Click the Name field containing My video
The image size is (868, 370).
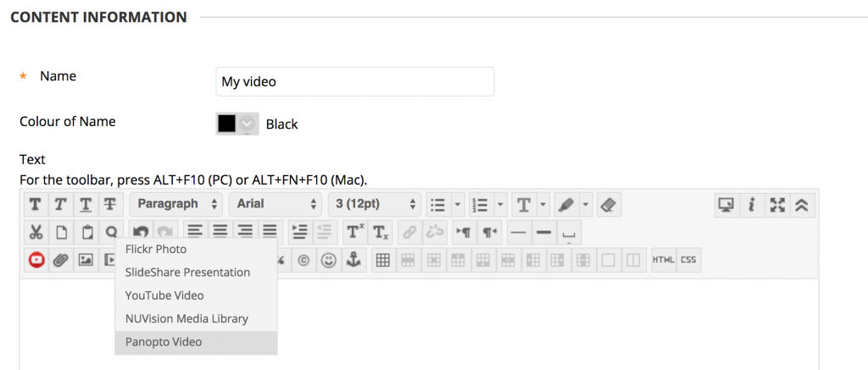[x=355, y=82]
